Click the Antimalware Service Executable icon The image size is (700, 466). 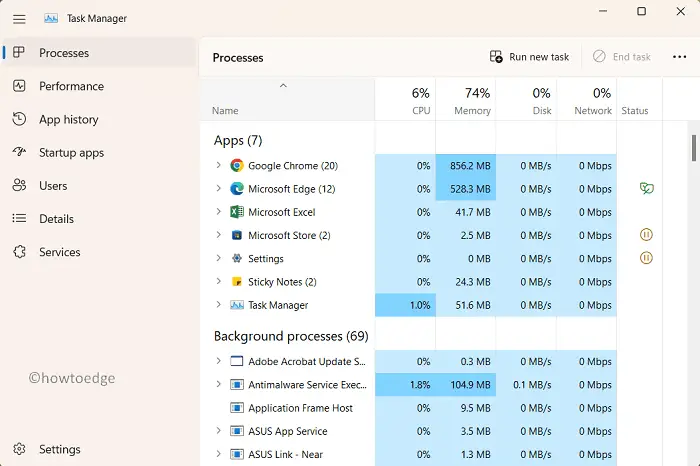point(237,384)
